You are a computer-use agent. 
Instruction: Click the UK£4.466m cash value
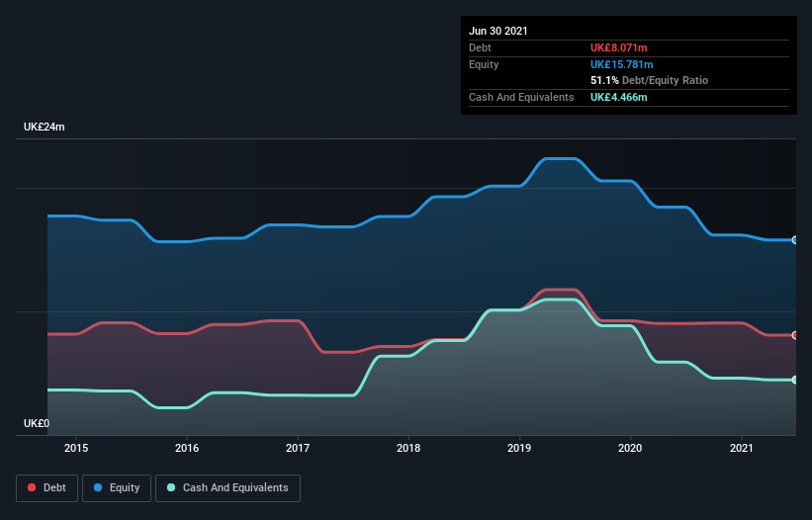[619, 97]
